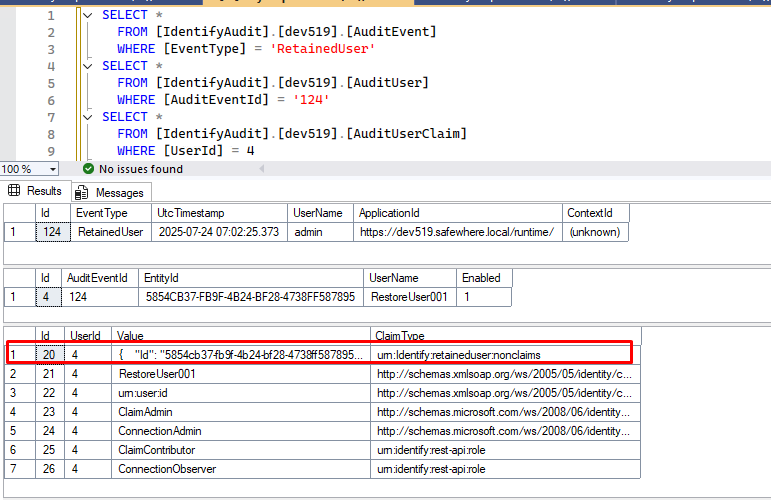This screenshot has height=500, width=771.
Task: Click the ClaimAdmin value cell
Action: [241, 412]
